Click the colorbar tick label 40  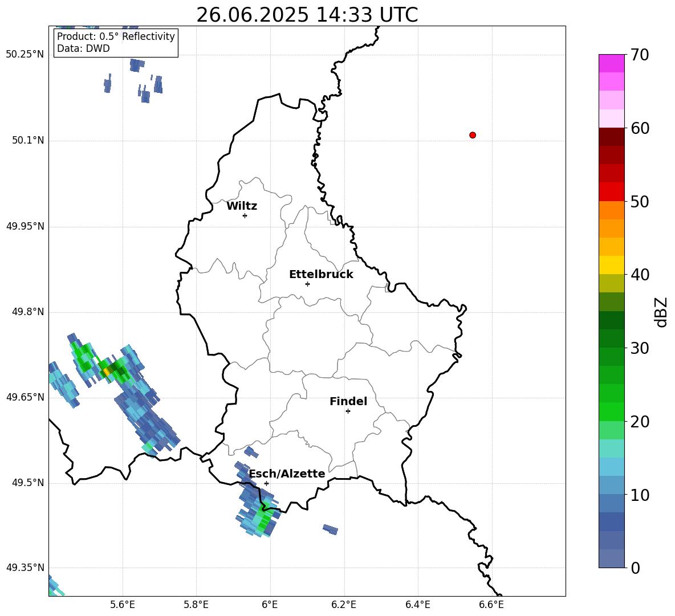(x=640, y=275)
